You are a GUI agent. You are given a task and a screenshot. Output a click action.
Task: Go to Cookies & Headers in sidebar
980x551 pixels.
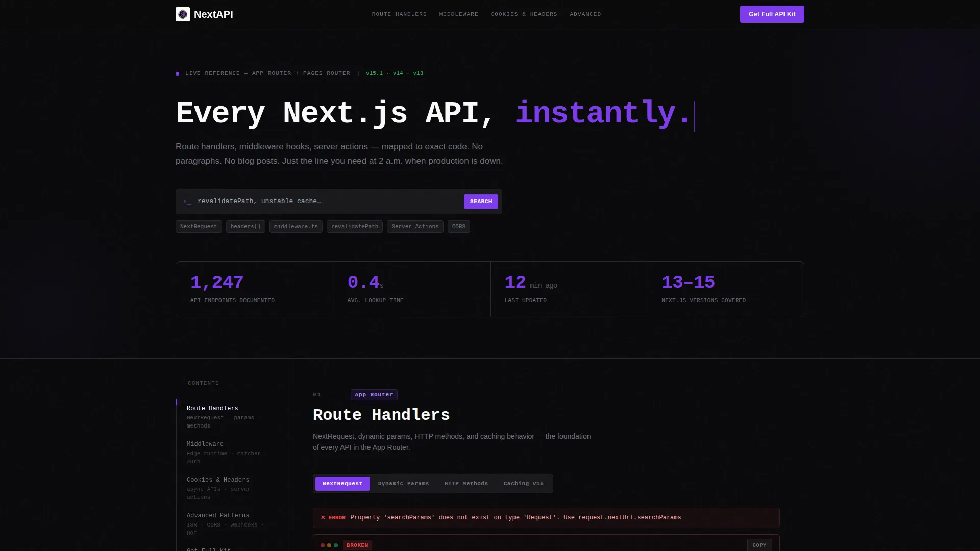click(227, 488)
